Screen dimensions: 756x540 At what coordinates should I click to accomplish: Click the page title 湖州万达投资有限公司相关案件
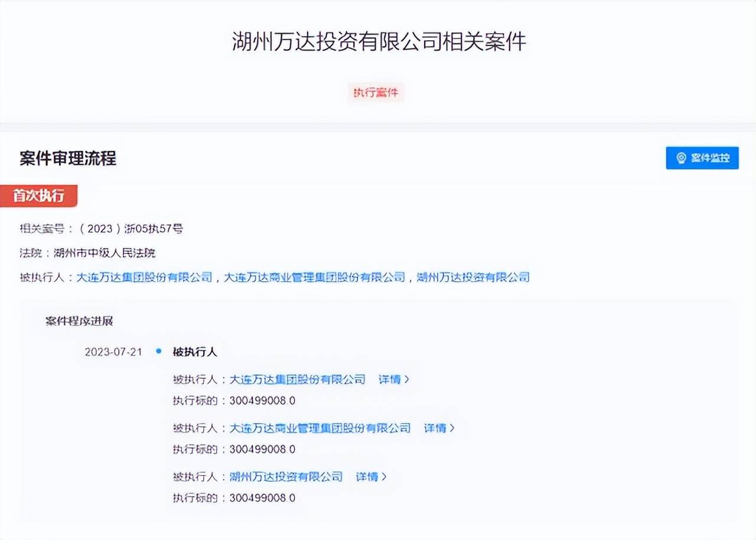coord(379,42)
